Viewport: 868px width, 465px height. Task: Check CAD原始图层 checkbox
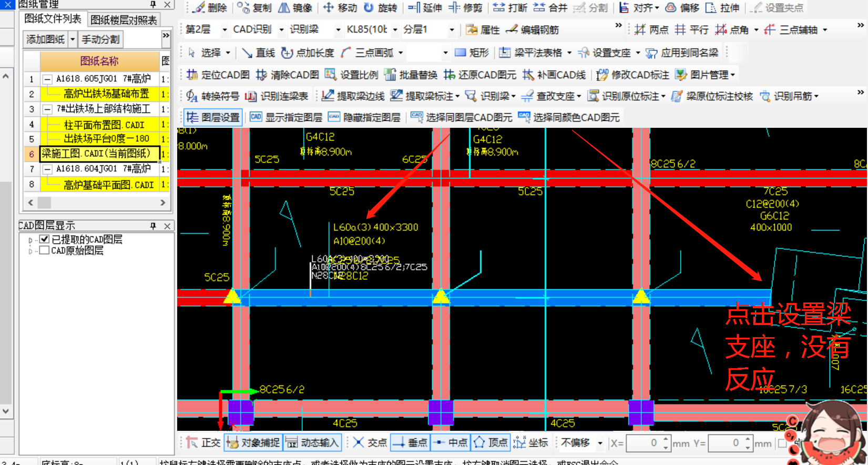click(45, 250)
